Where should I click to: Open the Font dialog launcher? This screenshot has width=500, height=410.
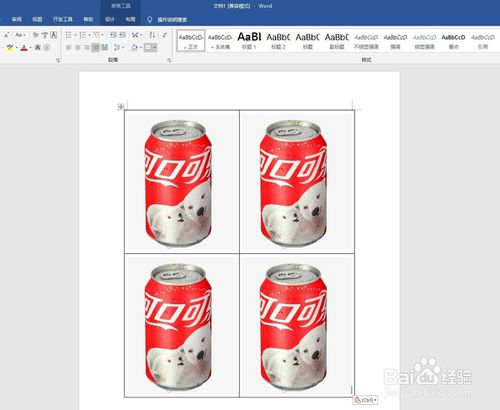[x=58, y=60]
